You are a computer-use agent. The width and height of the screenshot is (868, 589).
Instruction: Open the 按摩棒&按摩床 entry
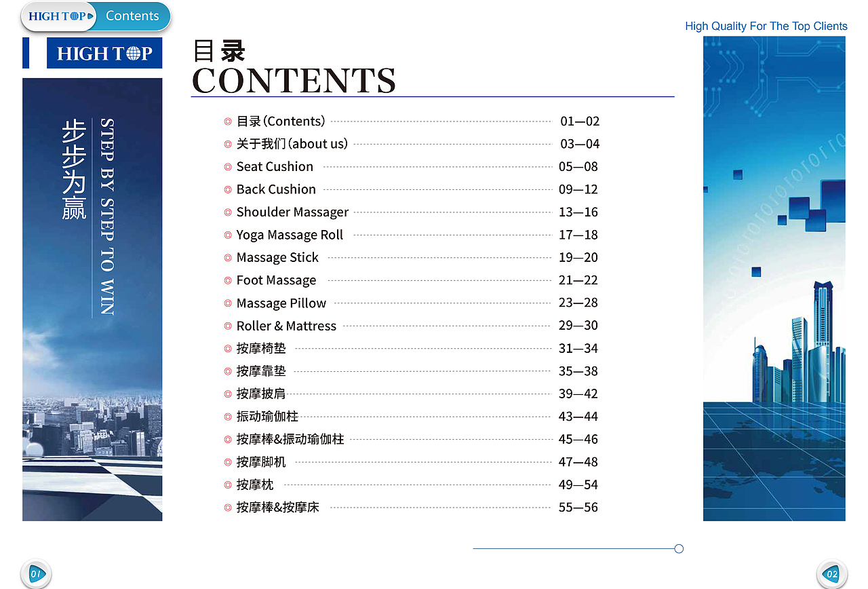click(277, 508)
